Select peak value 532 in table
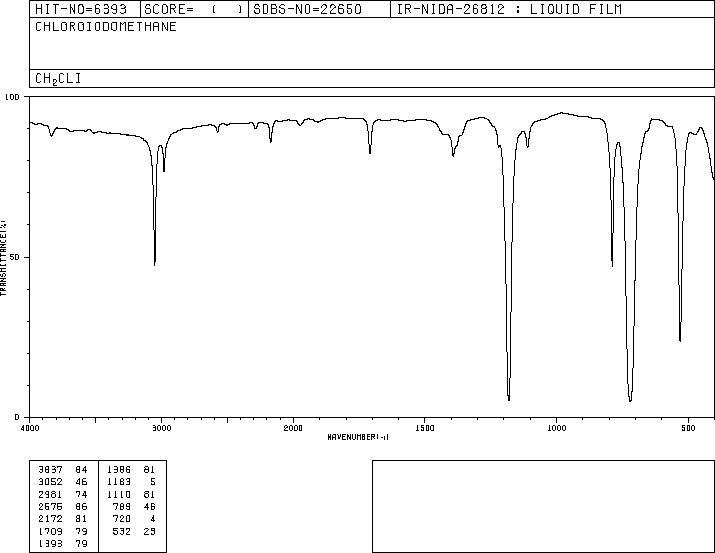This screenshot has height=553, width=715. pyautogui.click(x=122, y=531)
